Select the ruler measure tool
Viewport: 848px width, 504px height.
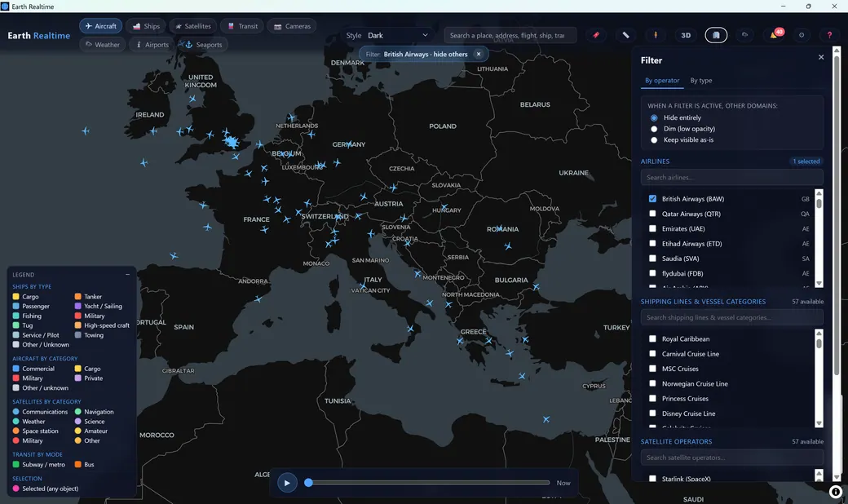click(x=625, y=35)
